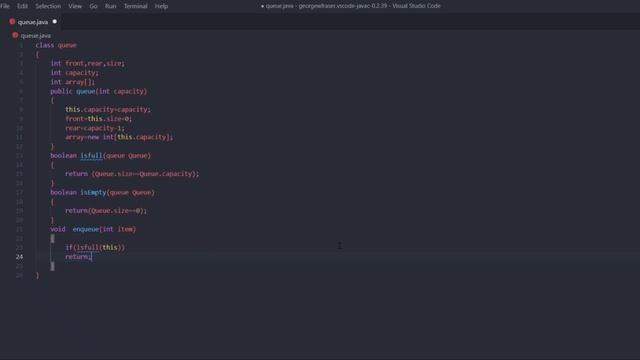Screen dimensions: 640x360
Task: Click 'public queue(int capacity)' constructor line
Action: click(98, 91)
